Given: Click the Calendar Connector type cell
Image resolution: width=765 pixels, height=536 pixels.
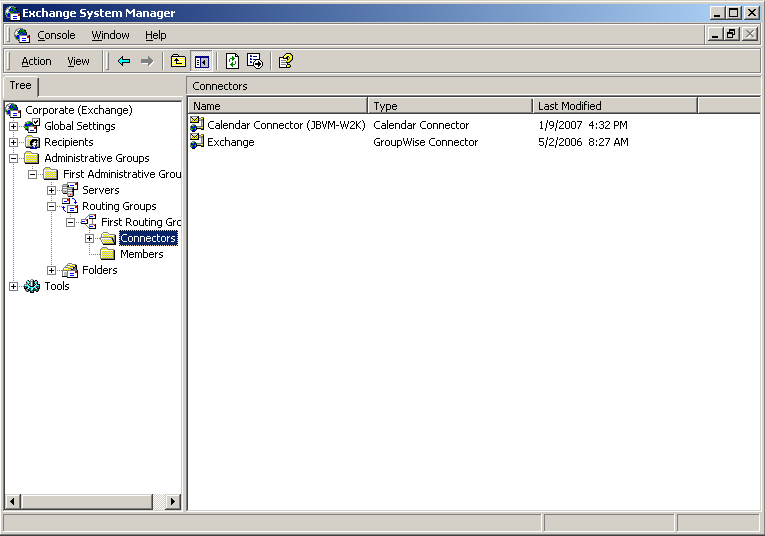Looking at the screenshot, I should pos(421,125).
